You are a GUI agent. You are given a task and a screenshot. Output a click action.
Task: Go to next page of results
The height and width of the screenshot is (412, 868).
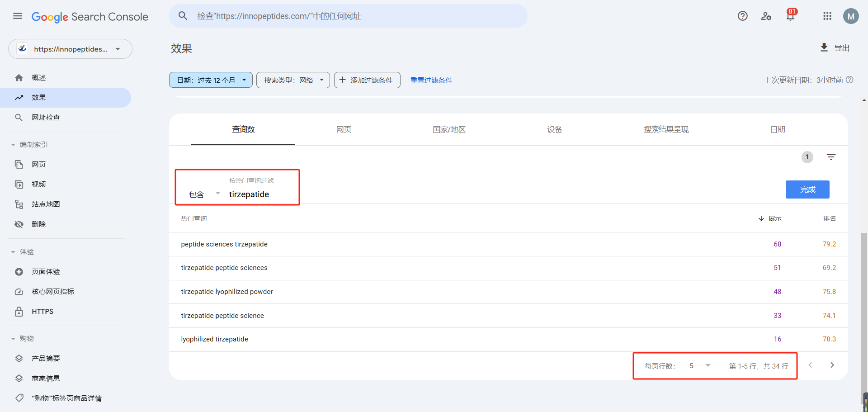[832, 365]
